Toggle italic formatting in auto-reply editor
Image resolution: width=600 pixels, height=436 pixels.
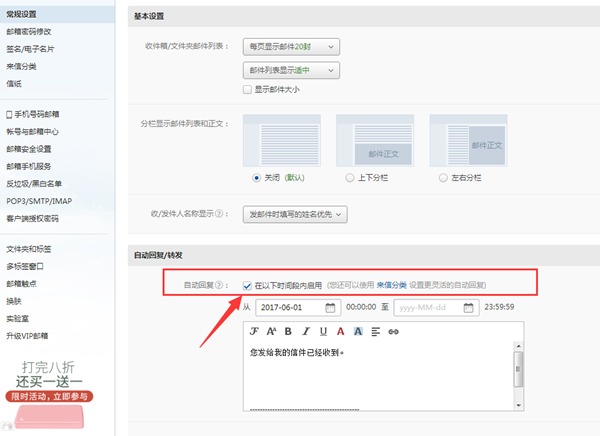[x=306, y=331]
